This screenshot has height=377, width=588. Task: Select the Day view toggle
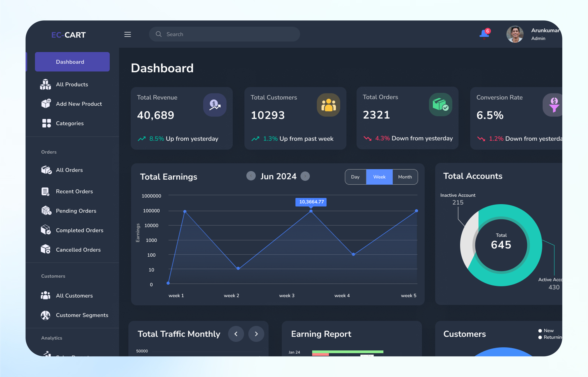(355, 177)
